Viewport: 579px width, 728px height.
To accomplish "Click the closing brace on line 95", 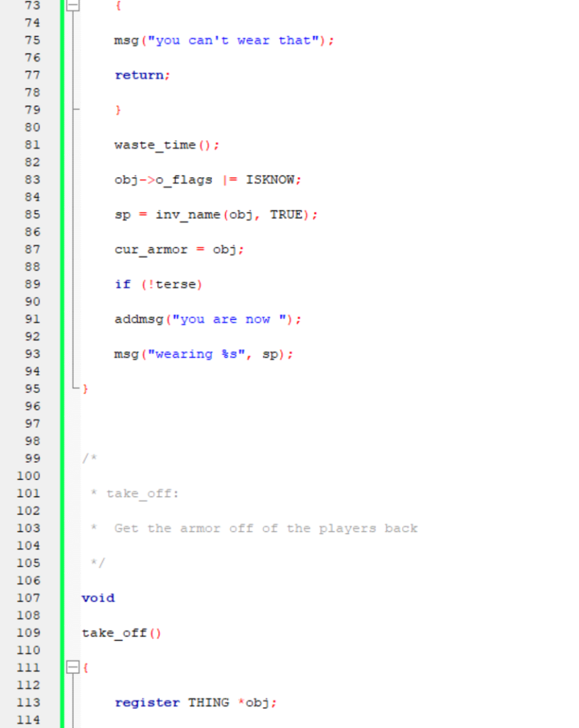I will [85, 388].
